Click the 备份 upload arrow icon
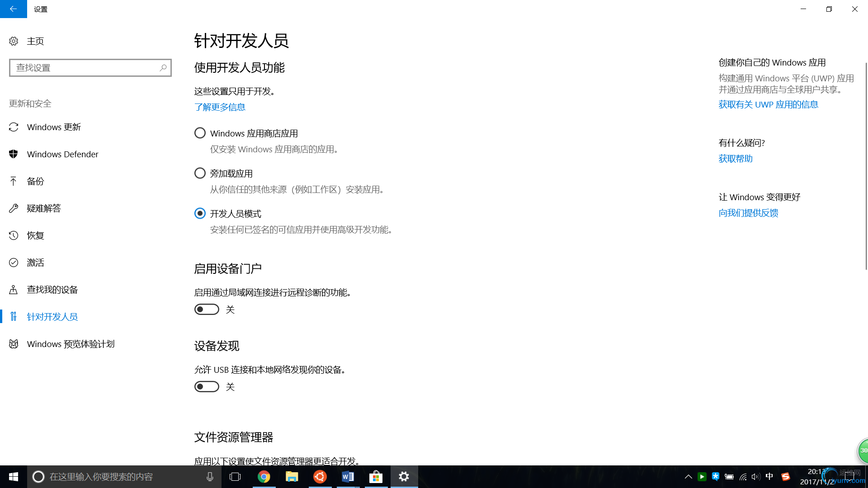This screenshot has width=868, height=488. pos(14,181)
